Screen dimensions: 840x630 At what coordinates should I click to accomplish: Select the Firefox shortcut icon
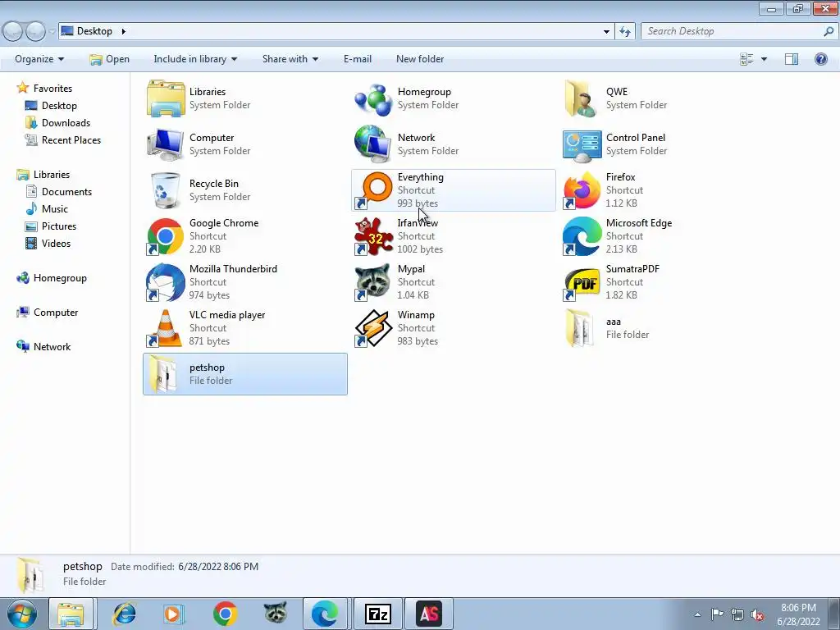(582, 190)
